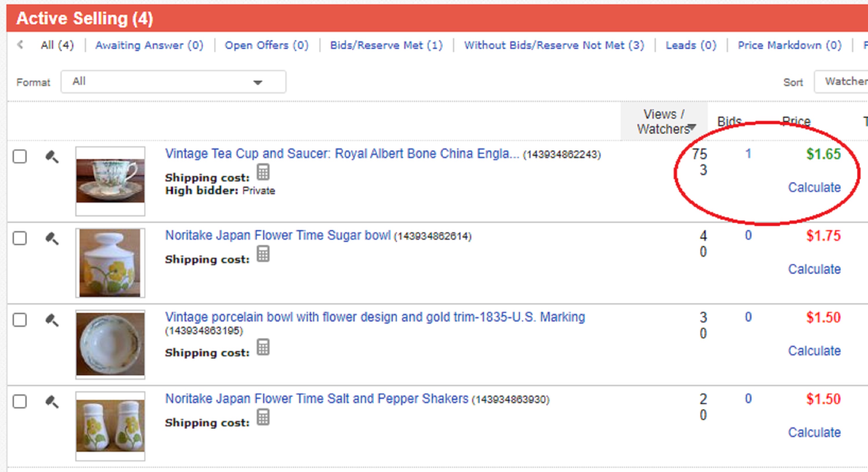Click the Active Selling (4) heading
The height and width of the screenshot is (472, 868).
pos(85,18)
